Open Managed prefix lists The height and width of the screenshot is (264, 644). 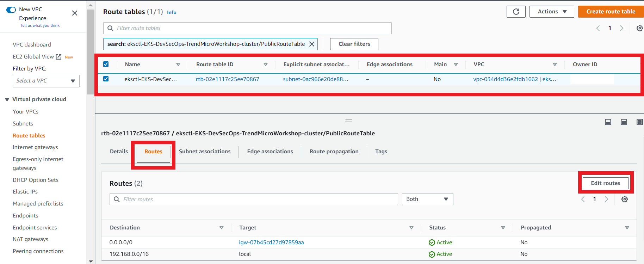[38, 203]
